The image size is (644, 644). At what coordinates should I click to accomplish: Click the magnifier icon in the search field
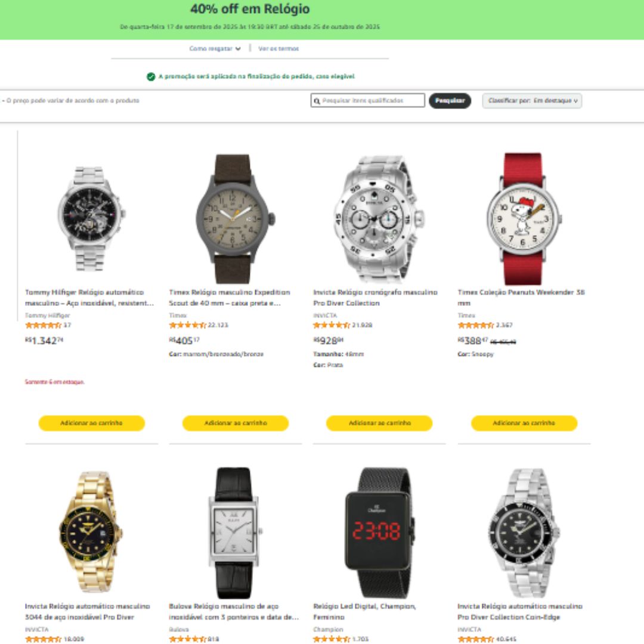click(317, 101)
